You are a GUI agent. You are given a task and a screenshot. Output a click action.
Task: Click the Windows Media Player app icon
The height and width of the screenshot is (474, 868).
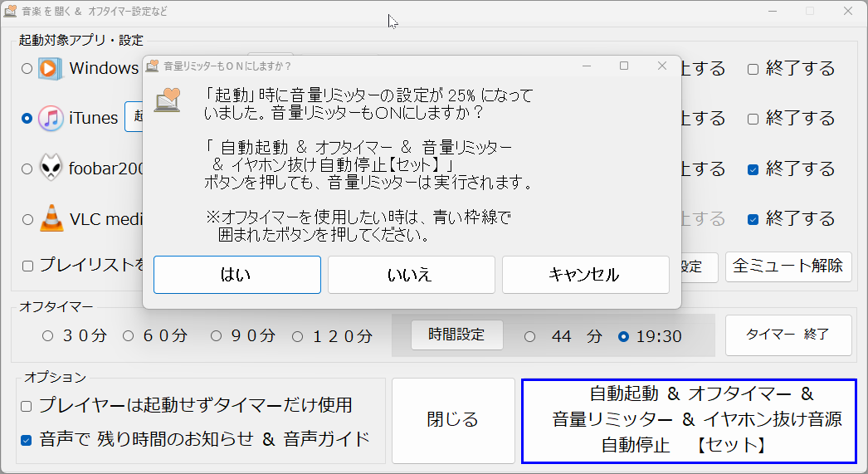tap(51, 68)
